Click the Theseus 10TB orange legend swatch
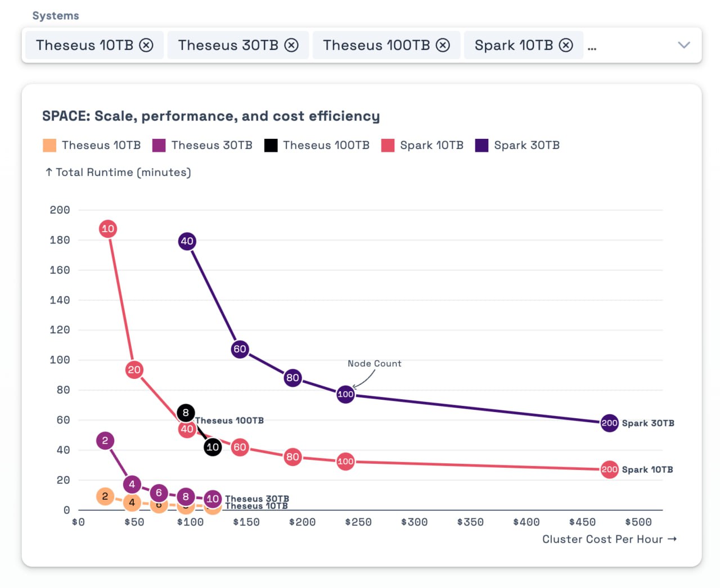The height and width of the screenshot is (588, 720). (x=49, y=146)
